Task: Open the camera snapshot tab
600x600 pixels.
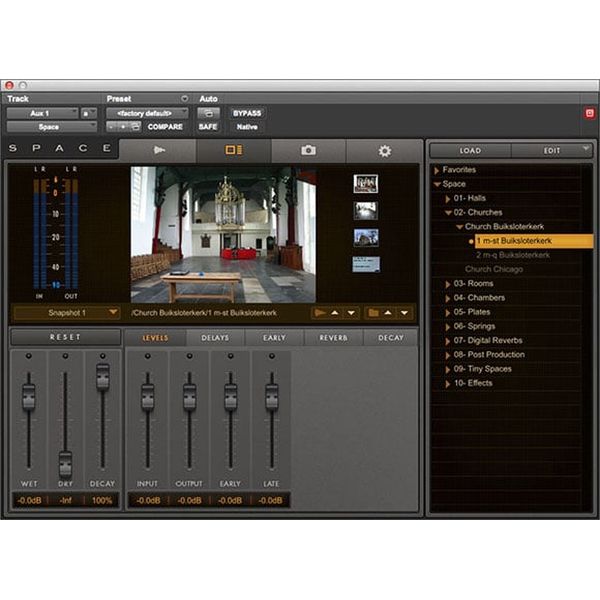Action: pyautogui.click(x=308, y=150)
